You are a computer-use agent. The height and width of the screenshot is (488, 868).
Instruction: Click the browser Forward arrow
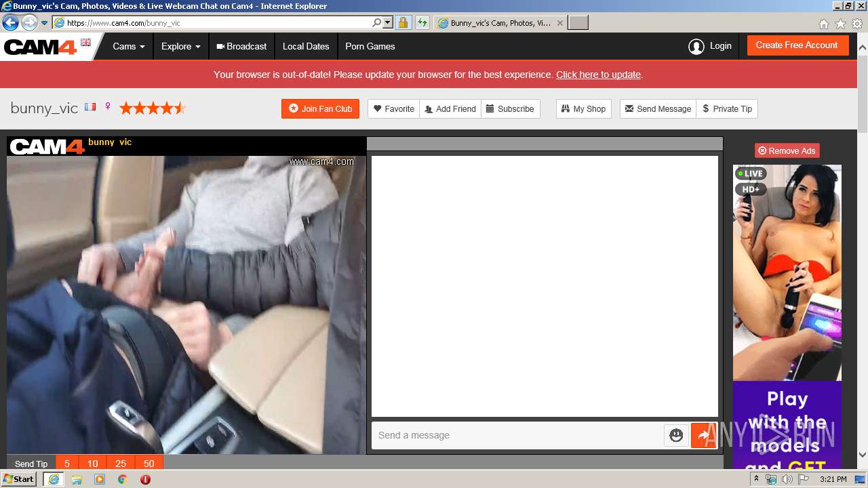(x=29, y=22)
